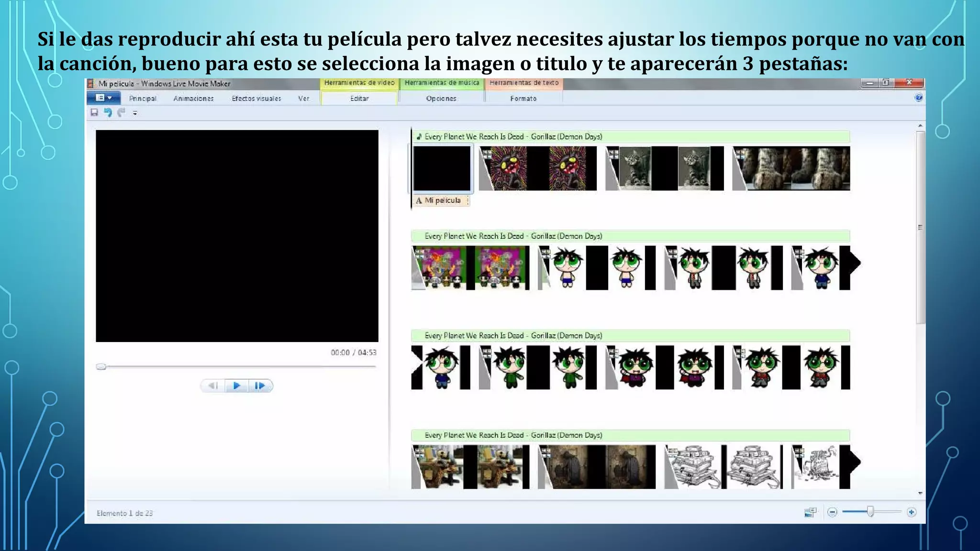The width and height of the screenshot is (980, 551).
Task: Redo the last undone action
Action: 122,112
